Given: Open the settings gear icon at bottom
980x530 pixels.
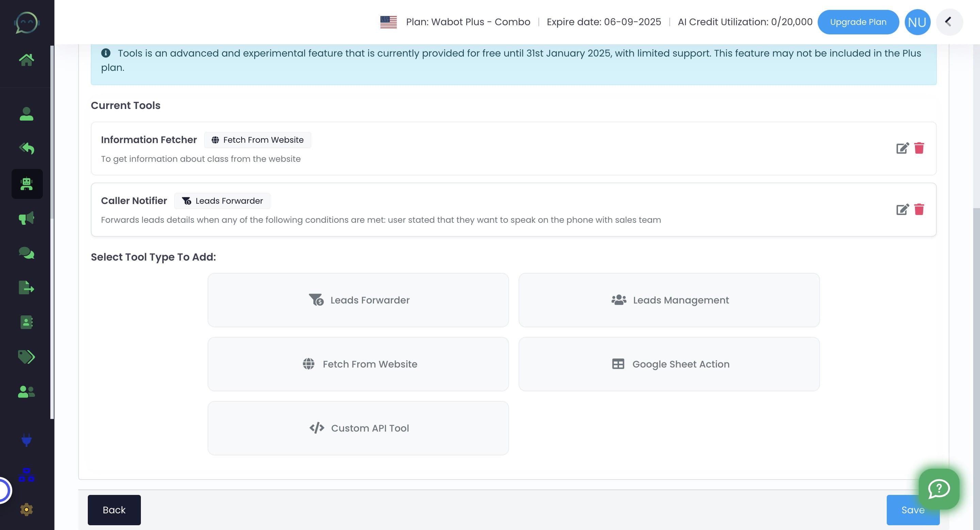Looking at the screenshot, I should (26, 509).
